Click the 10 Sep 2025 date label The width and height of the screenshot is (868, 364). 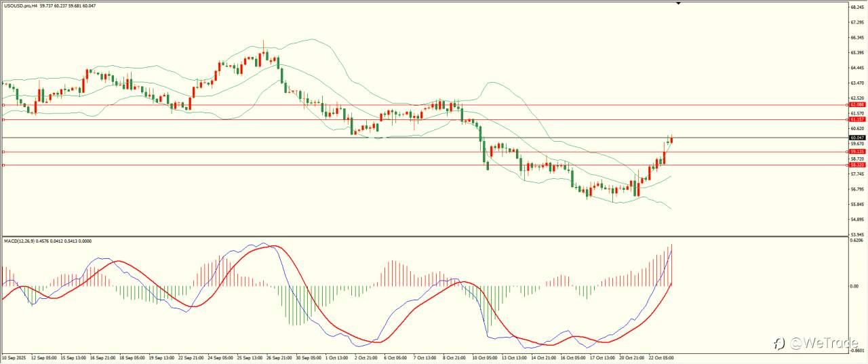point(14,357)
